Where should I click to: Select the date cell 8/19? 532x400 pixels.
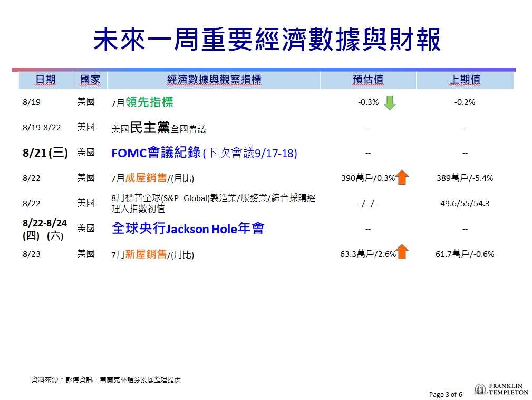(x=32, y=102)
